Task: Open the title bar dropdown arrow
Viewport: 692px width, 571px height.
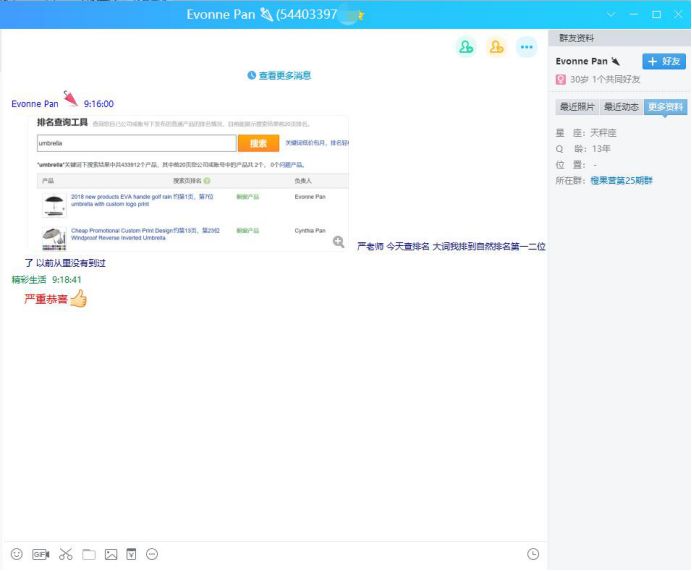Action: click(x=611, y=14)
